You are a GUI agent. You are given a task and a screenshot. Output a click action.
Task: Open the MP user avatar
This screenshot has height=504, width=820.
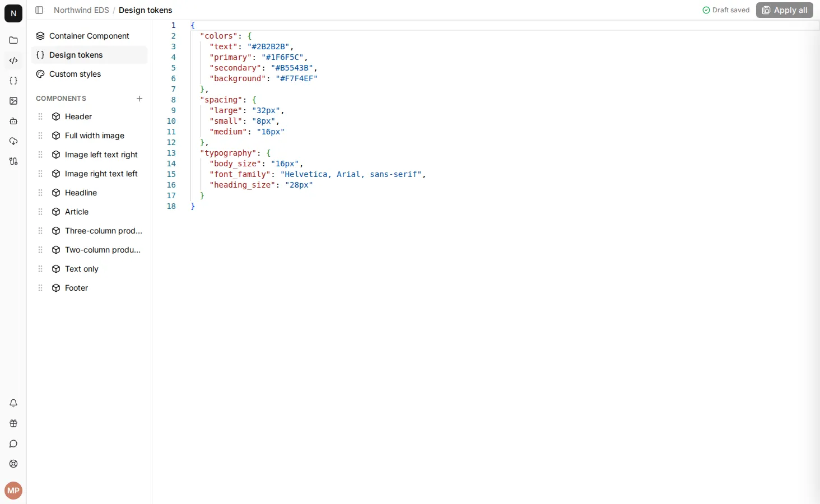click(x=13, y=491)
